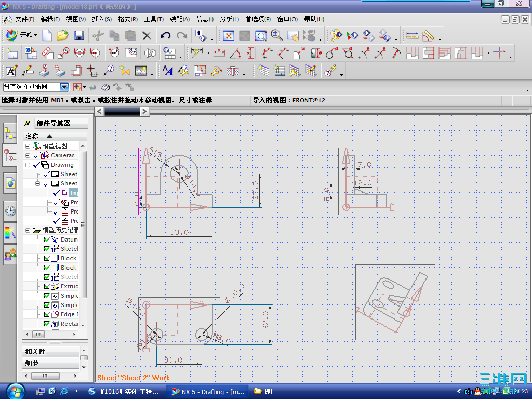Click the Open folder icon
532x399 pixels.
point(63,35)
